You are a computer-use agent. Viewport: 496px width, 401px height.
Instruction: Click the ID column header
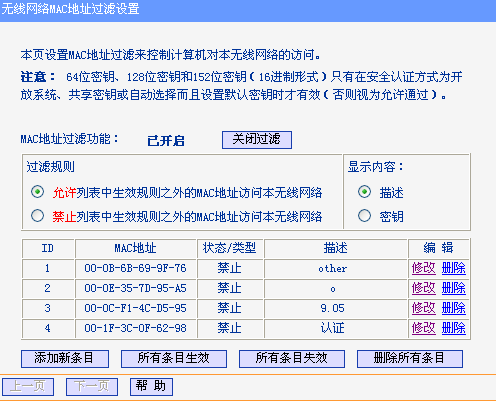click(x=47, y=248)
